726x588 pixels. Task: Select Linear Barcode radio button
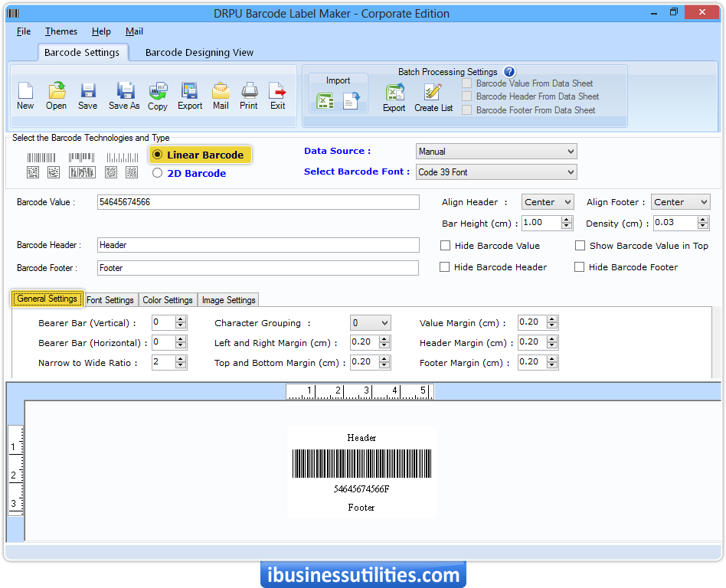tap(158, 155)
